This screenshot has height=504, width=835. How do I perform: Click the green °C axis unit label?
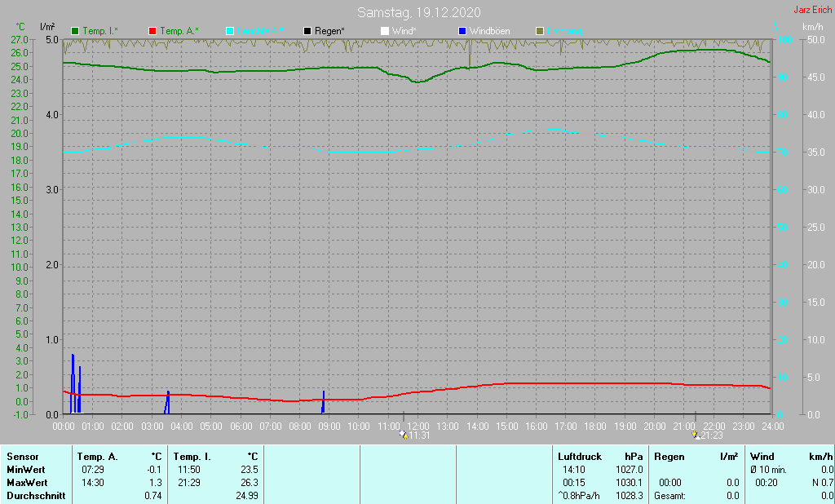pyautogui.click(x=20, y=27)
